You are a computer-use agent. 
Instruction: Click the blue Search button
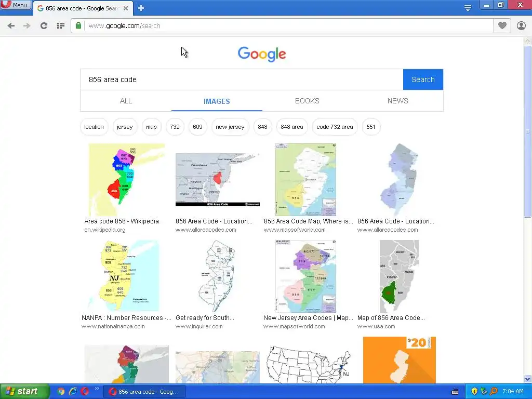click(x=423, y=79)
